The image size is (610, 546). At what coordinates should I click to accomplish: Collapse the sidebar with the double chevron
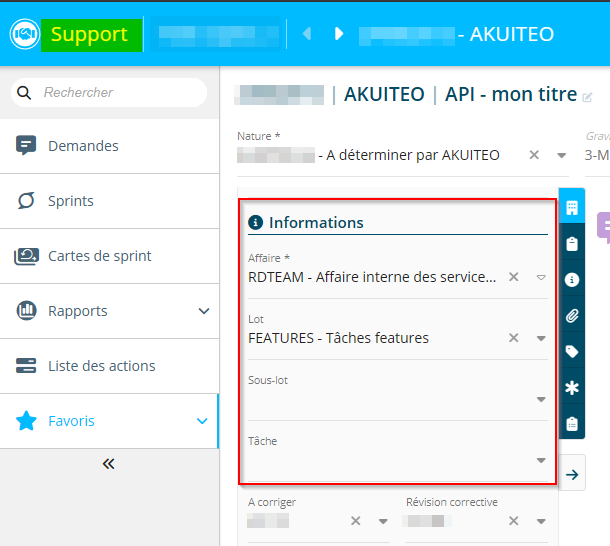[x=109, y=464]
